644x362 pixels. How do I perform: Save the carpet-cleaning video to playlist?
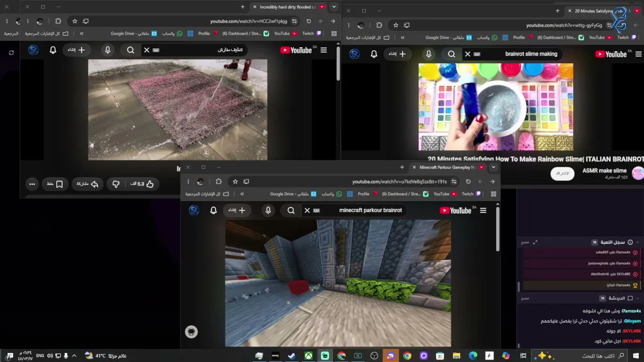[x=55, y=184]
